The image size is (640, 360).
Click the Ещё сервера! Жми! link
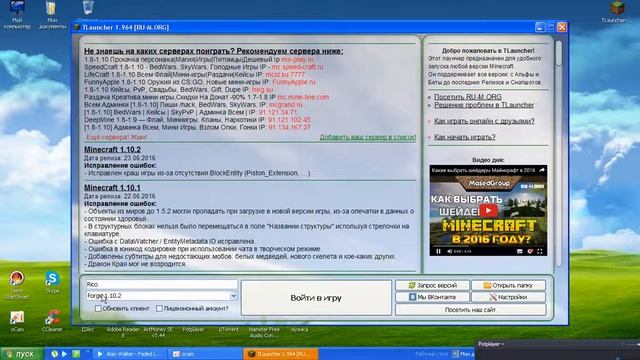pyautogui.click(x=117, y=137)
